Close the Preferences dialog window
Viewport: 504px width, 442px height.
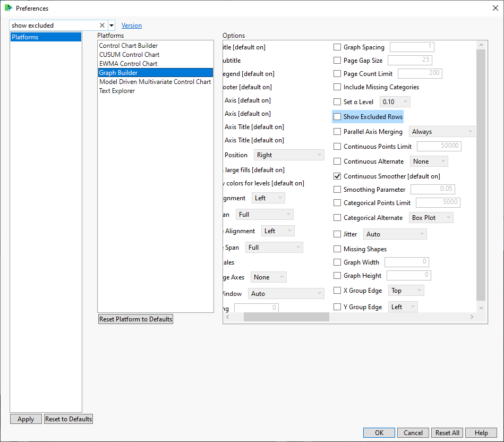point(496,8)
